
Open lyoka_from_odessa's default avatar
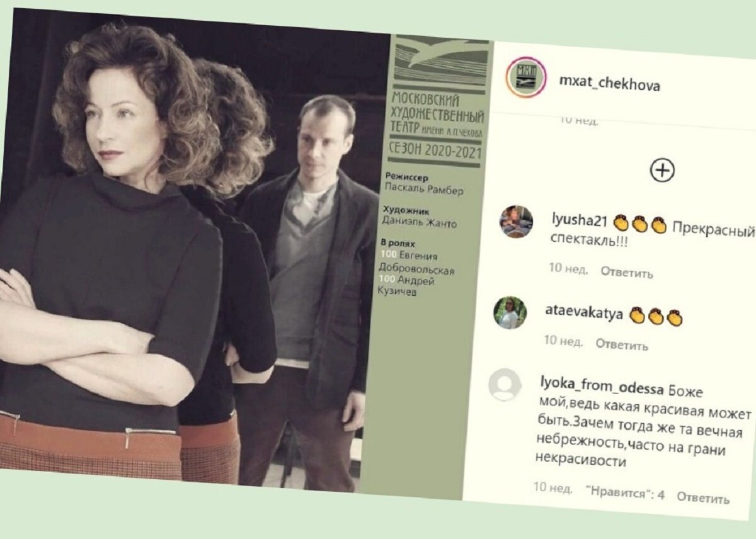(x=505, y=385)
